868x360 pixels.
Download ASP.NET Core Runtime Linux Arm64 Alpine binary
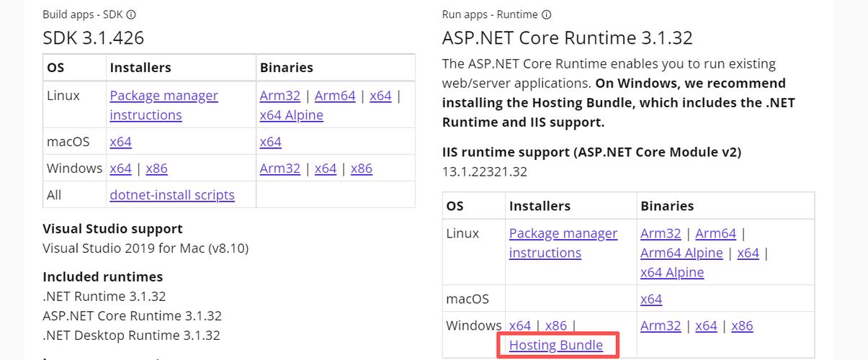(x=681, y=253)
